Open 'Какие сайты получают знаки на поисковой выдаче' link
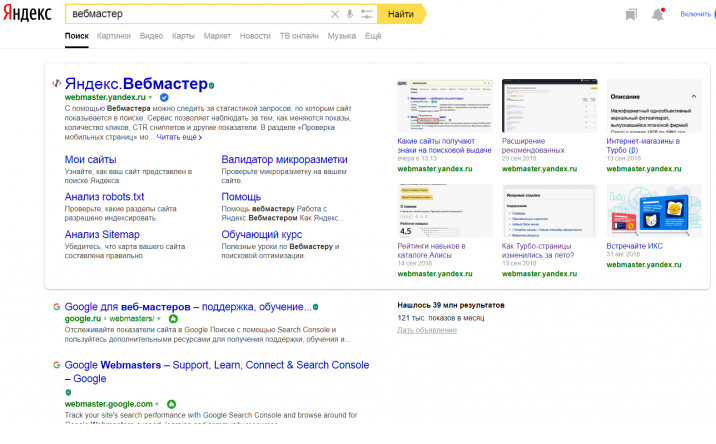This screenshot has height=444, width=716. tap(444, 146)
